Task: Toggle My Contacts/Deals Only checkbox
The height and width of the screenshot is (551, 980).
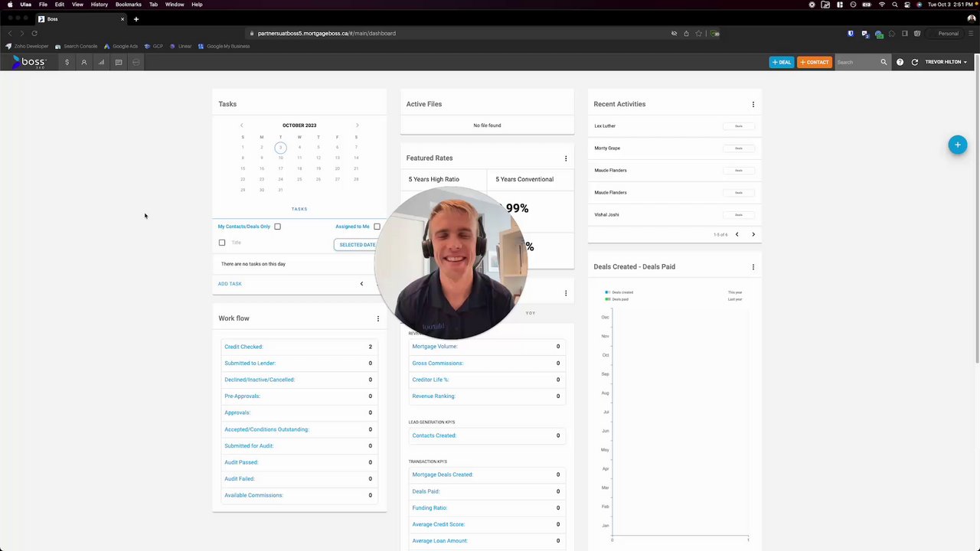Action: [277, 227]
